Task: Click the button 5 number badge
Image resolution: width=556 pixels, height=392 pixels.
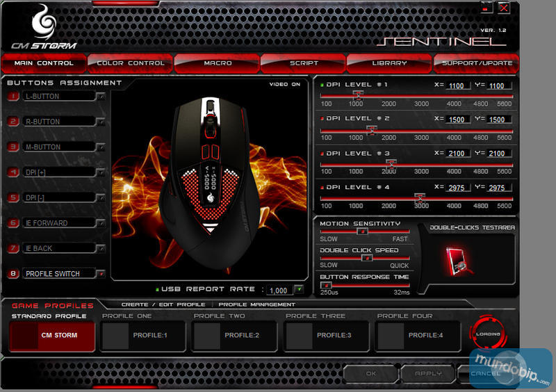Action: tap(13, 197)
